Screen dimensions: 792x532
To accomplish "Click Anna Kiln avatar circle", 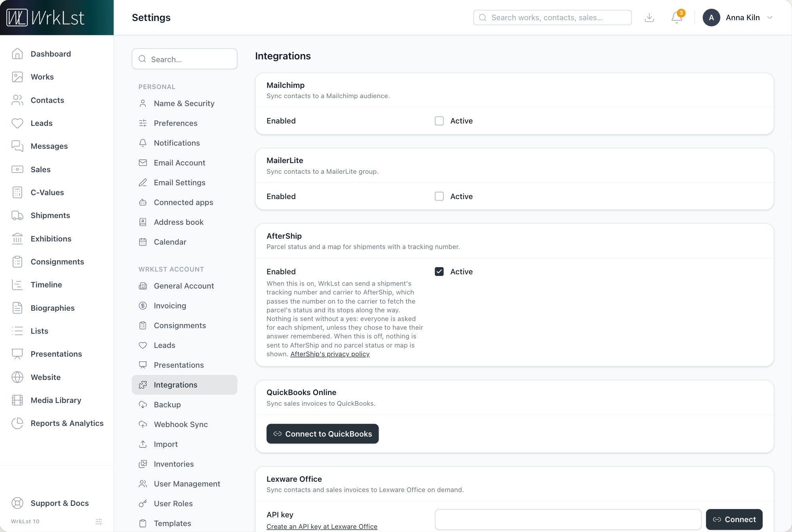I will [711, 17].
